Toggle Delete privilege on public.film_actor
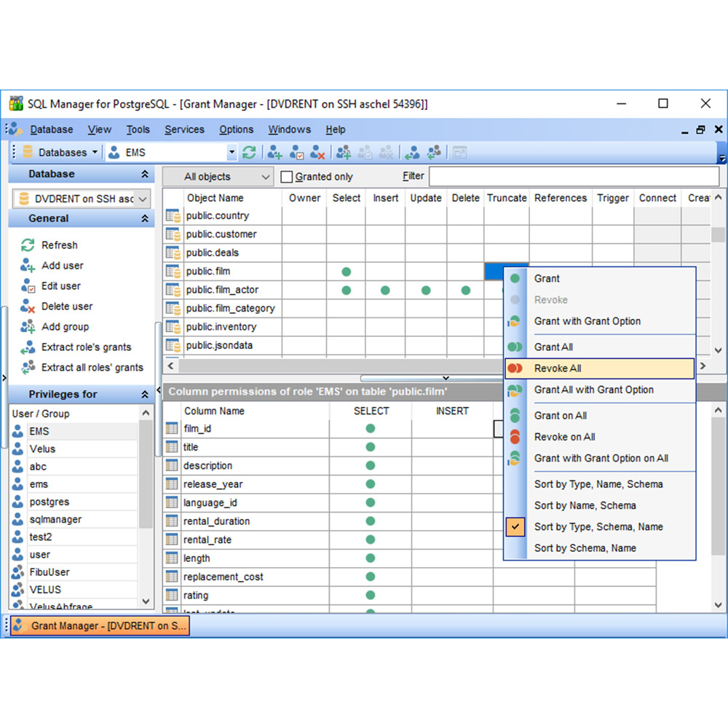Viewport: 728px width, 728px height. 466,290
